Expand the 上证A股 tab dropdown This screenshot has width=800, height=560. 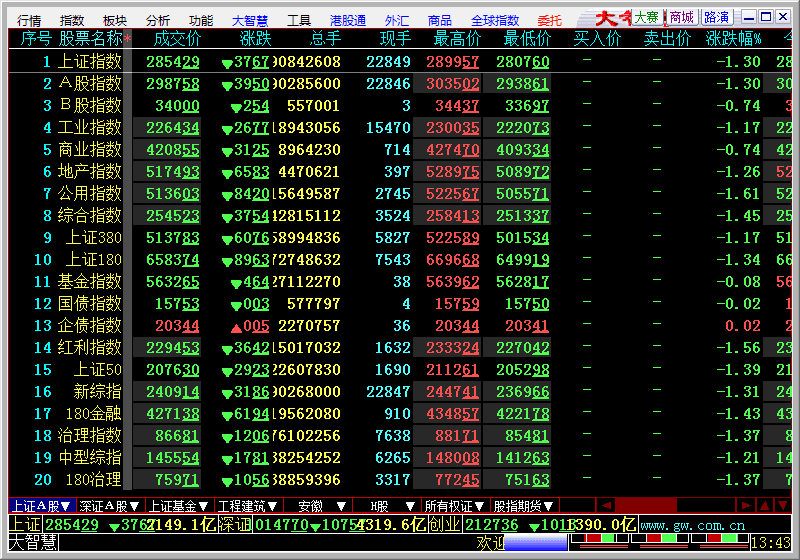coord(65,506)
